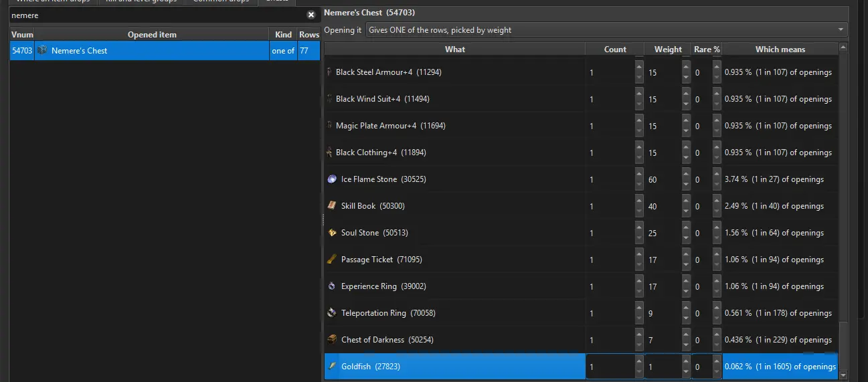This screenshot has height=382, width=868.
Task: Increase Weight for Goldfish row
Action: (x=686, y=361)
